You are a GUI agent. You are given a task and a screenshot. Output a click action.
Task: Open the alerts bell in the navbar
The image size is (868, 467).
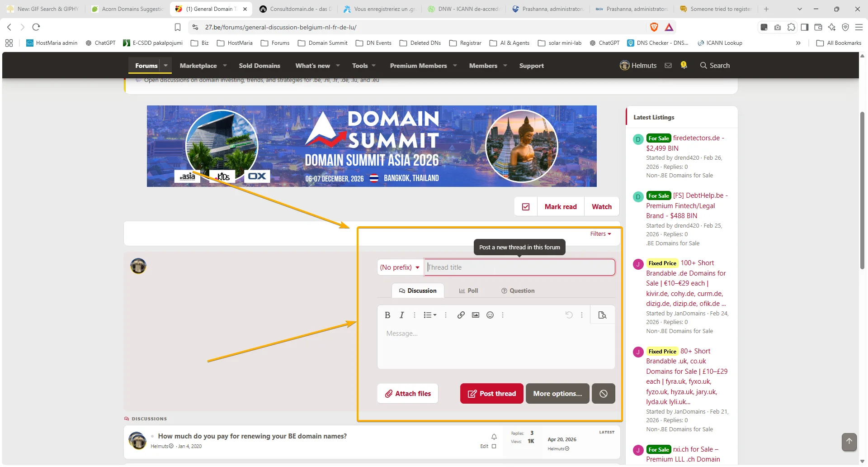[684, 65]
